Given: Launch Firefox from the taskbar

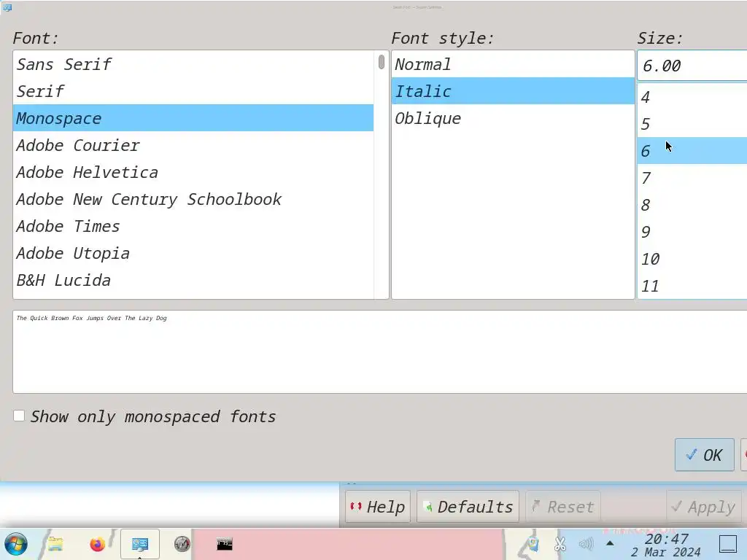Looking at the screenshot, I should click(97, 544).
